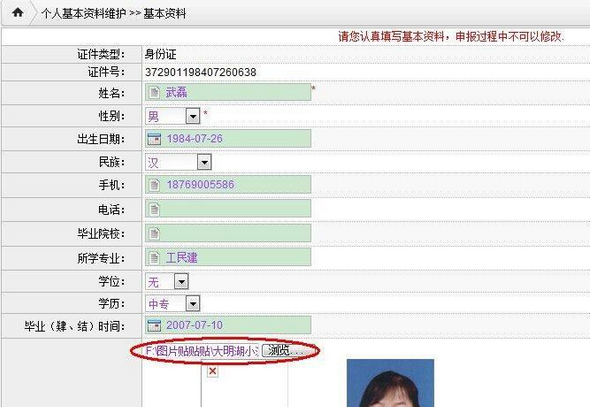Click the document icon in the 电话 field
592x407 pixels.
(154, 209)
